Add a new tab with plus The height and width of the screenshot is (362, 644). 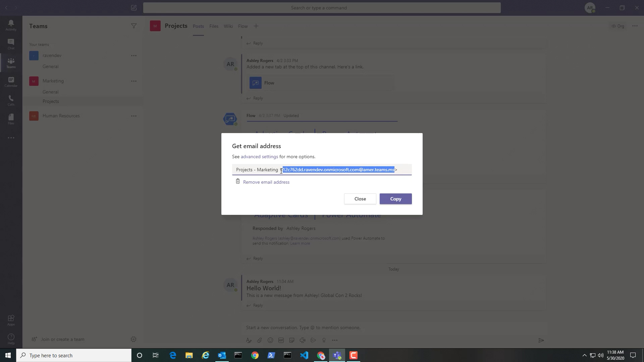click(x=256, y=26)
